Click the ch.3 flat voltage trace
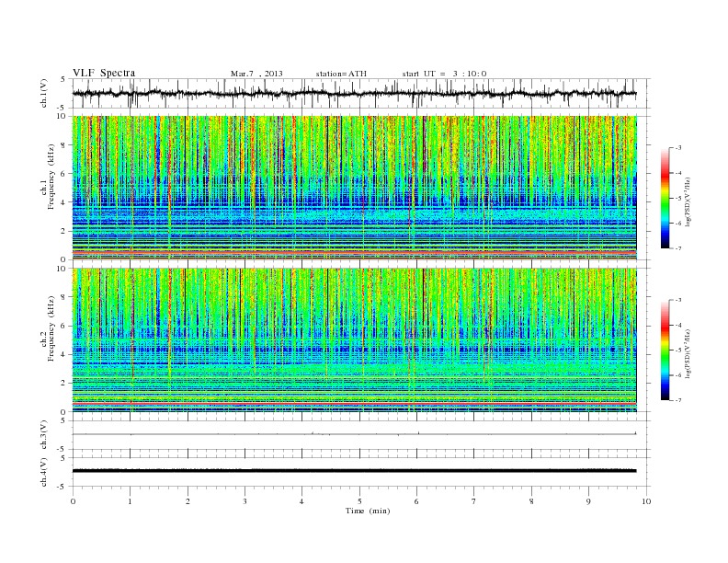728x563 pixels. [x=354, y=434]
